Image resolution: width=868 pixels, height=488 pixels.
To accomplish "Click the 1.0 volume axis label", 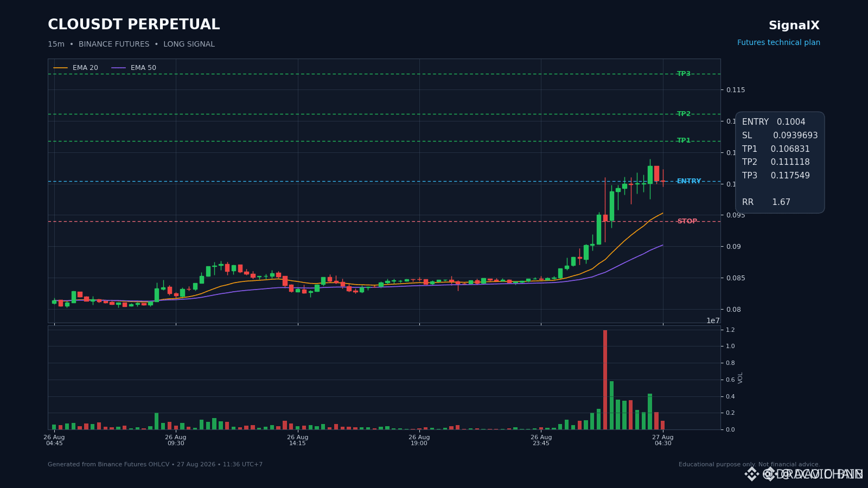I will point(730,346).
